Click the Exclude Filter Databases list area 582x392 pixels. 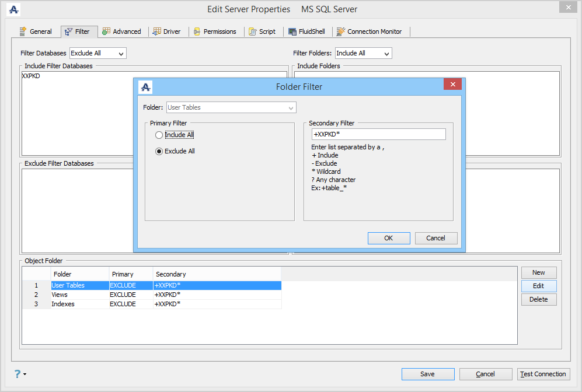[77, 211]
